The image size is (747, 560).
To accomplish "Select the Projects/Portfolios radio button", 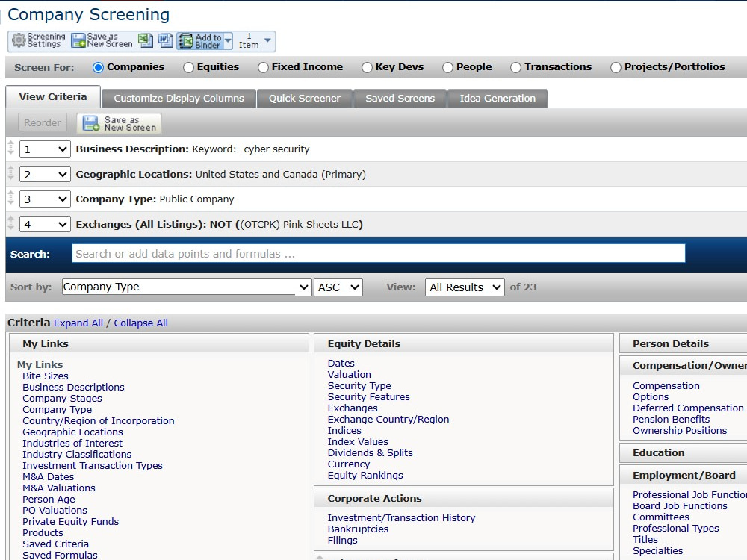I will 616,68.
